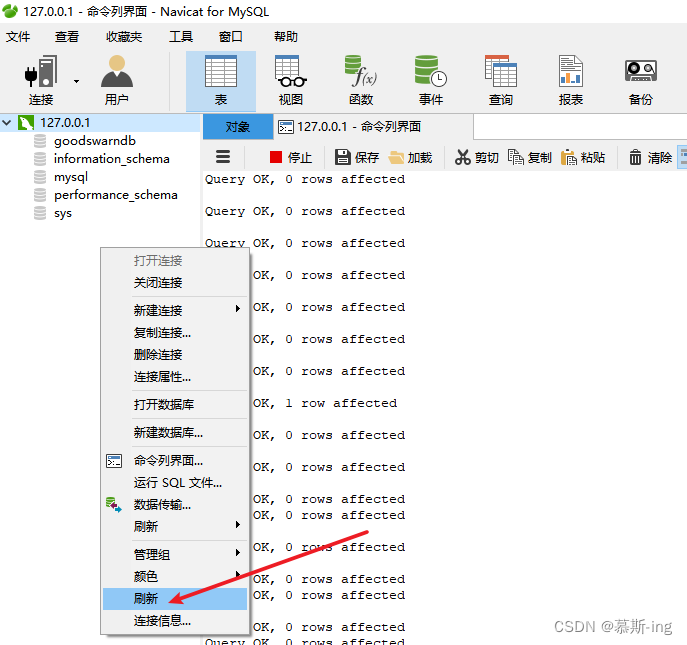
Task: Open the 视图 (View) toolbar icon
Action: tap(291, 81)
